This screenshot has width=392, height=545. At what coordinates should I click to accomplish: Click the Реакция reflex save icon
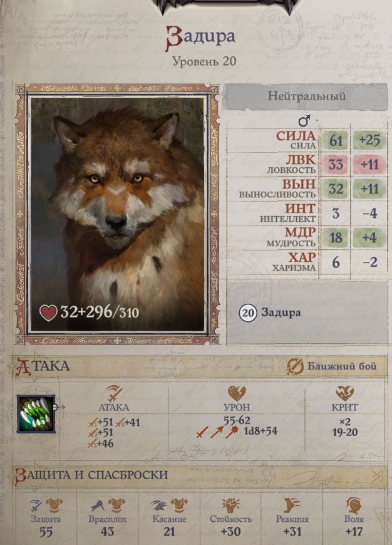pyautogui.click(x=292, y=506)
